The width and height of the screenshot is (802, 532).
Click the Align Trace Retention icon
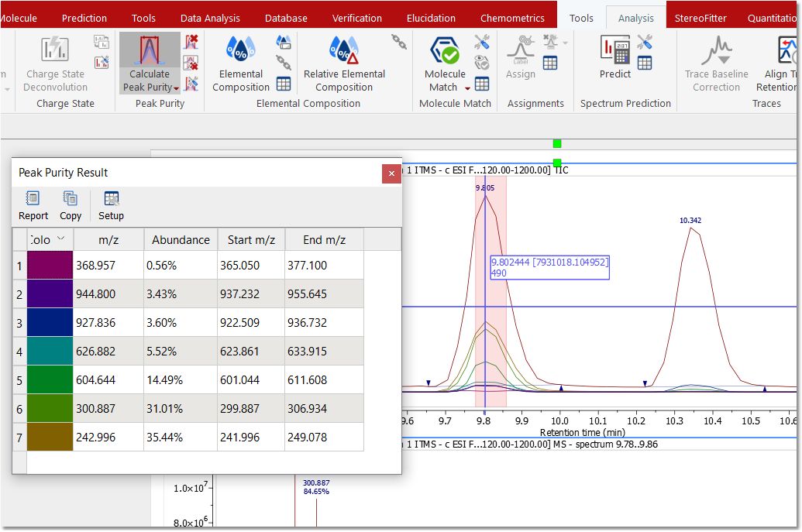point(788,50)
